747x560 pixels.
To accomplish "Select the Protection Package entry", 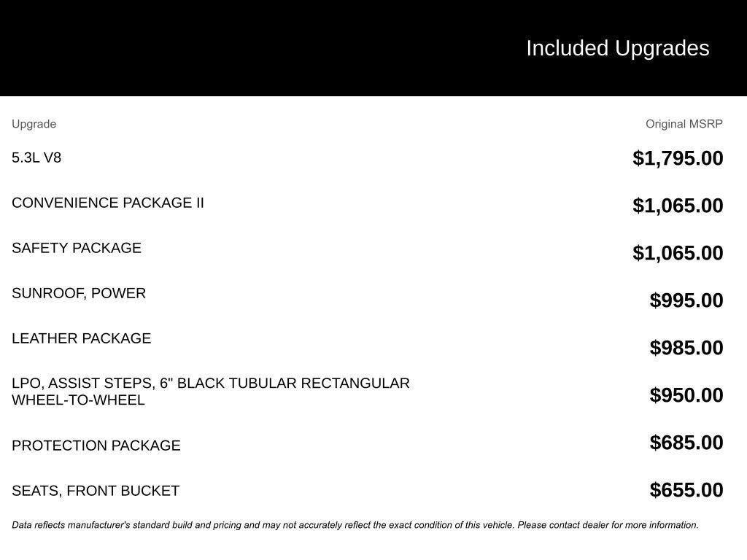I will 96,446.
